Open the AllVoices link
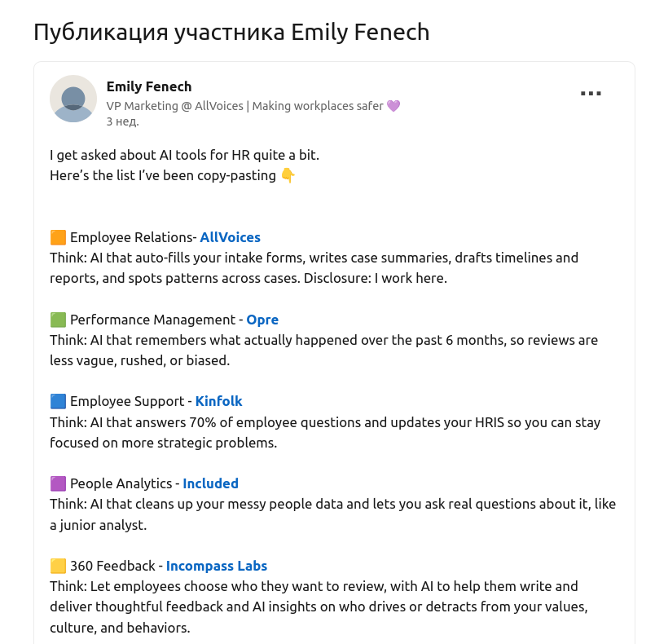This screenshot has height=644, width=655. point(230,237)
